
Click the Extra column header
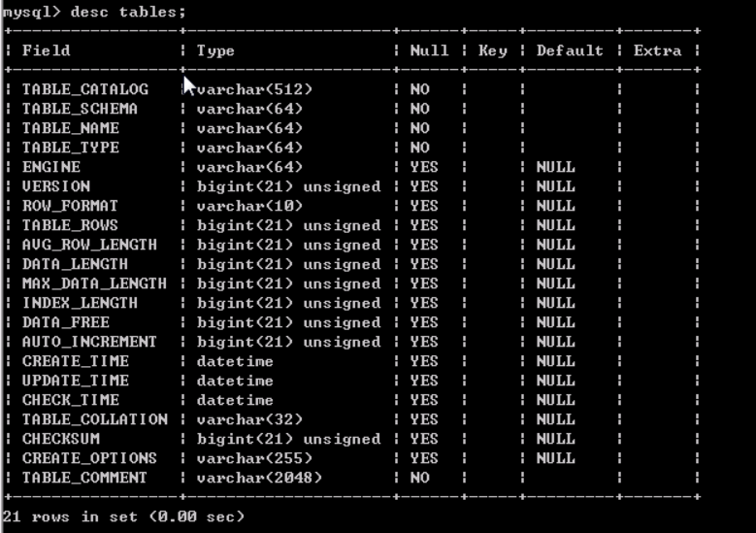click(x=657, y=50)
